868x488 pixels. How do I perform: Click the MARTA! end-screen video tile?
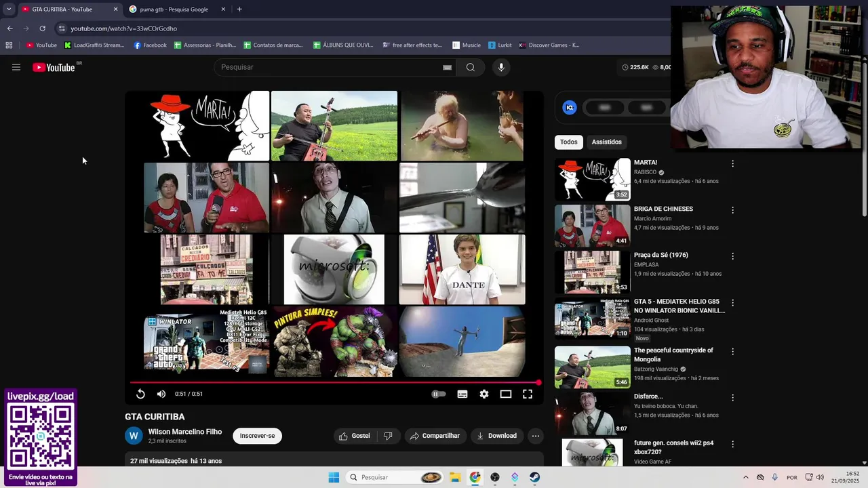click(x=205, y=125)
